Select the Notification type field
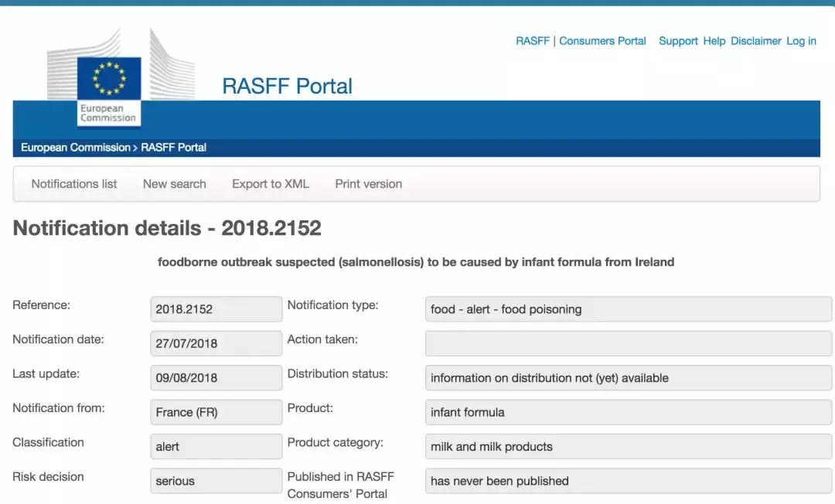Screen dimensions: 835x504 pyautogui.click(x=628, y=309)
